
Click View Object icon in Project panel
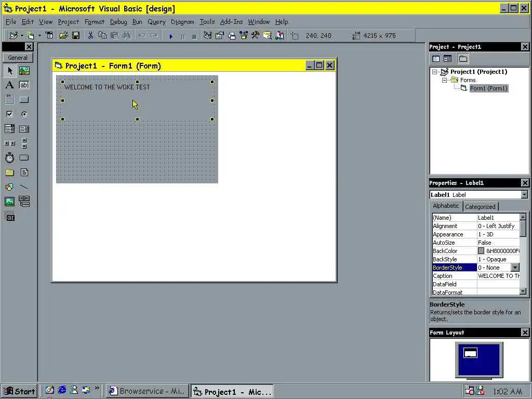pyautogui.click(x=448, y=59)
